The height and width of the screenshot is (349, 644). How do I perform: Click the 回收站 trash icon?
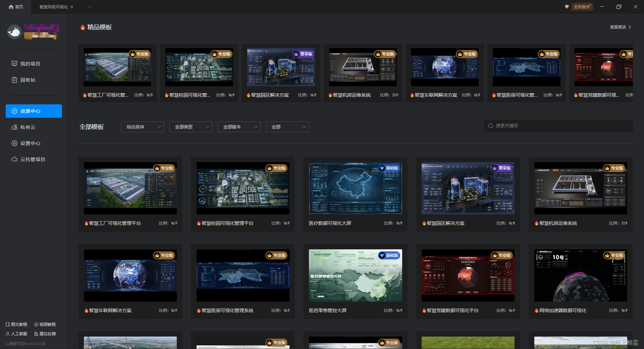14,80
